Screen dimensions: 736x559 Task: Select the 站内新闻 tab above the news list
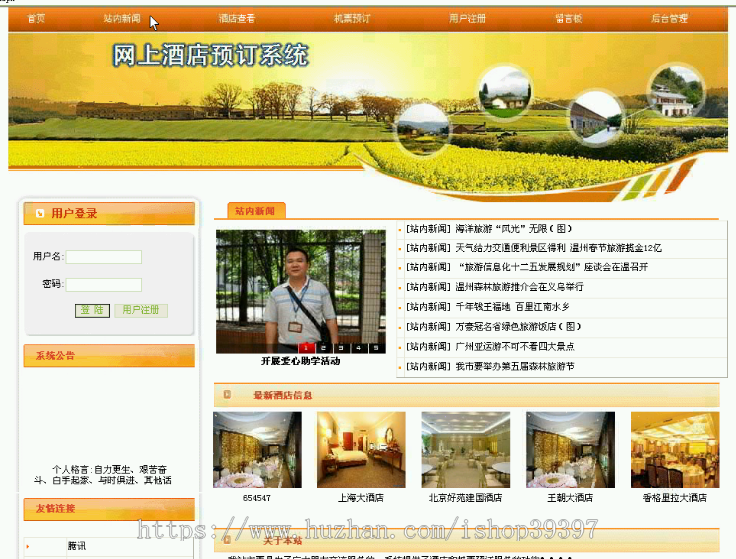tap(255, 211)
